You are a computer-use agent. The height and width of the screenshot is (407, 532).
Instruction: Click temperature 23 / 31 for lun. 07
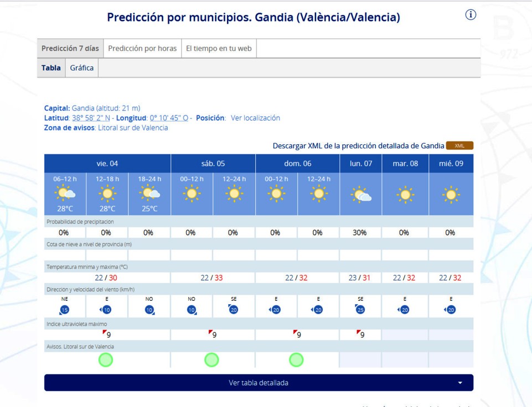tap(360, 278)
